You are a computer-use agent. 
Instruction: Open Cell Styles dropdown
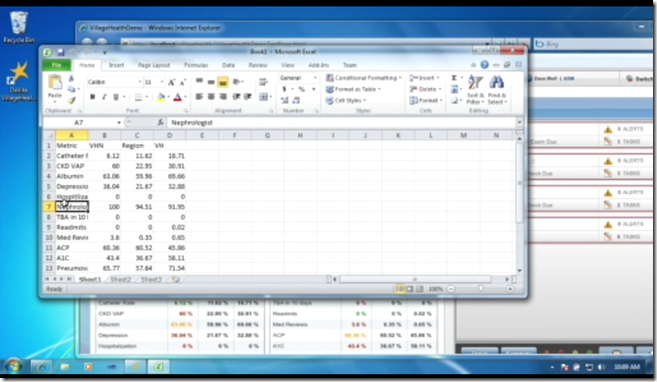pyautogui.click(x=346, y=101)
